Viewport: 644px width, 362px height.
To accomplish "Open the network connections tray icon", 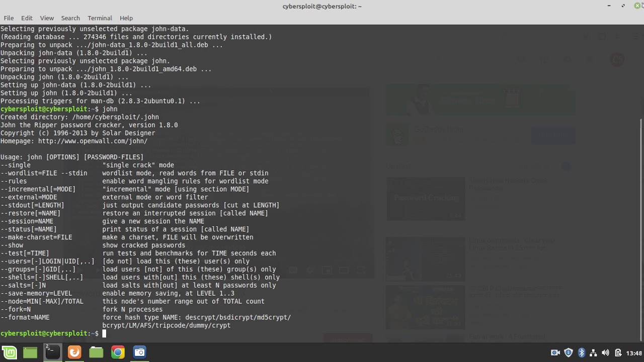I will (593, 353).
